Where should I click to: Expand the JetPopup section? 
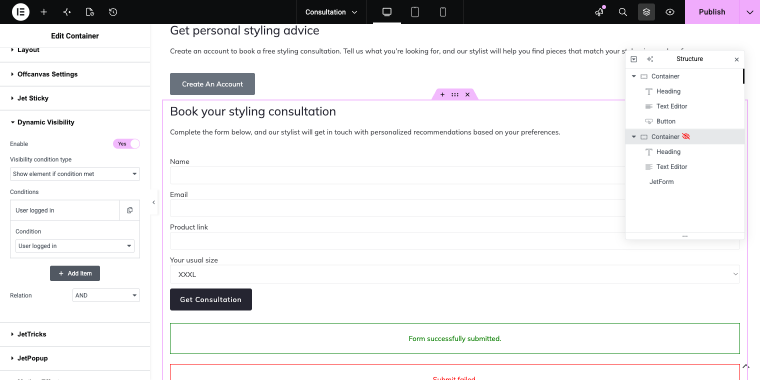click(75, 359)
